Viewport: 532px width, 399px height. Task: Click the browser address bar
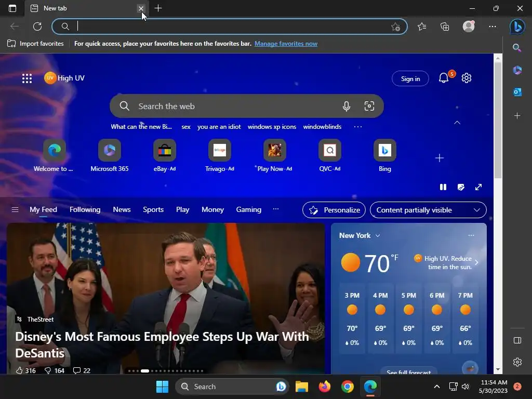coord(229,26)
